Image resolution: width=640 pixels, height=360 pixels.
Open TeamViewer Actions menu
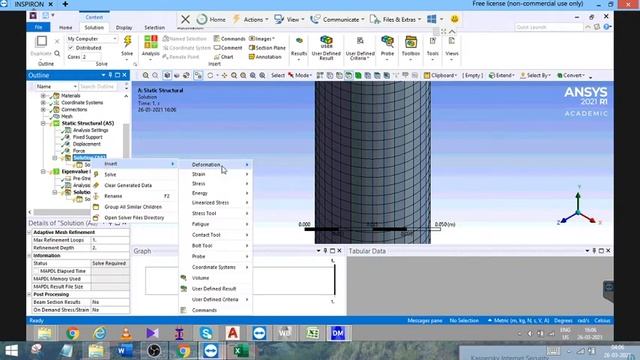click(250, 19)
